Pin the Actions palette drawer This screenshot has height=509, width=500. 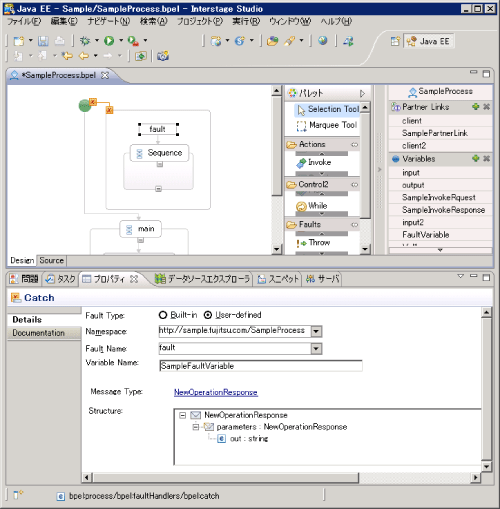(354, 145)
